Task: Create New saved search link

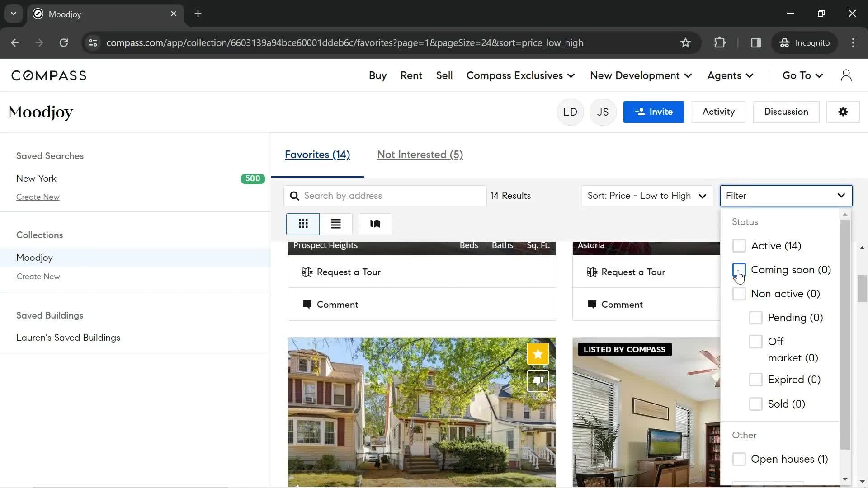Action: pos(38,197)
